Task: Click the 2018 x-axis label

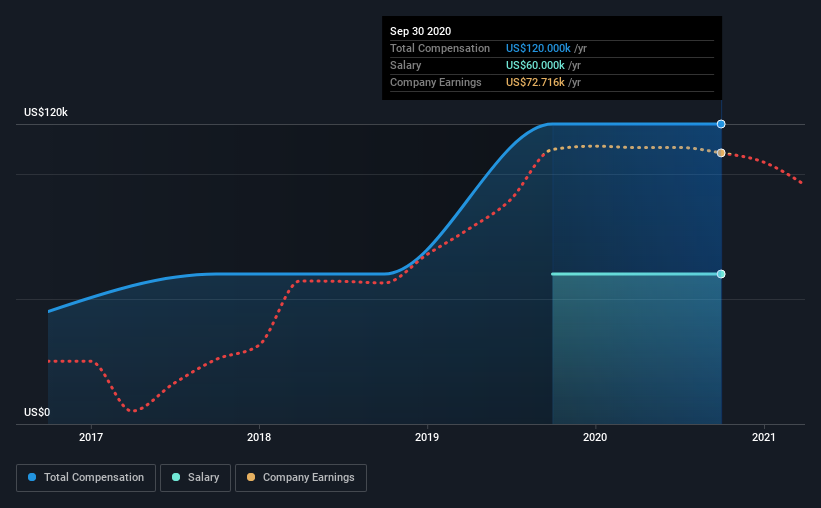Action: (x=259, y=437)
